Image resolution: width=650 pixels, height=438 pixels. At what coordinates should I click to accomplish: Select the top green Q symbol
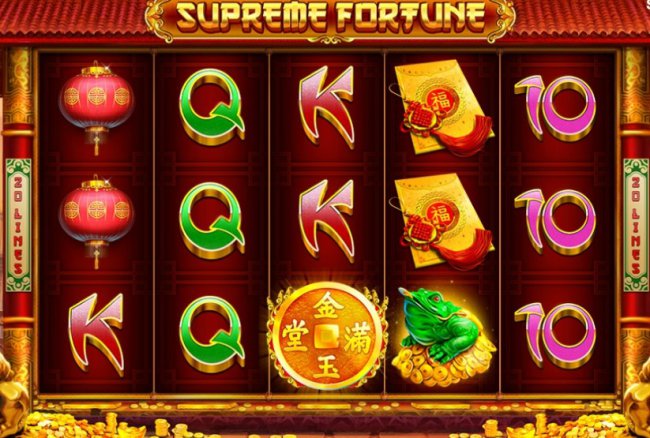[x=212, y=107]
